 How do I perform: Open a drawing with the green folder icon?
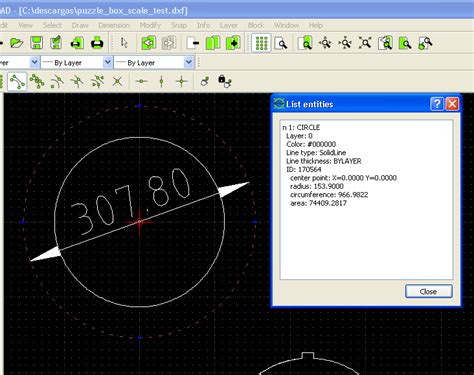[x=16, y=43]
